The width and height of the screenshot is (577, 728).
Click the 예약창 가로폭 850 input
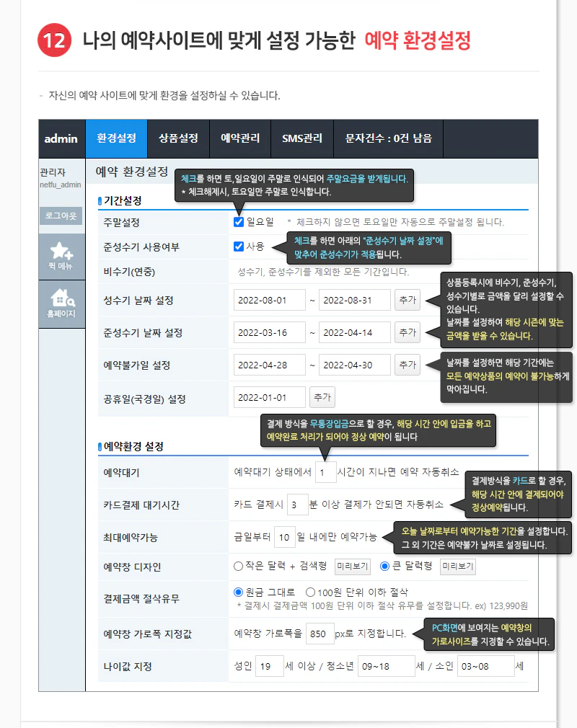pyautogui.click(x=320, y=634)
